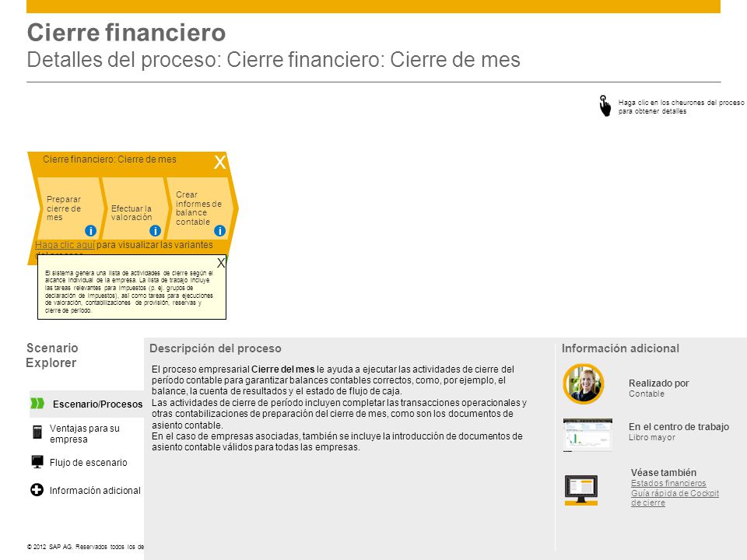Open Información adicional in Scenario Explorer

click(x=95, y=491)
